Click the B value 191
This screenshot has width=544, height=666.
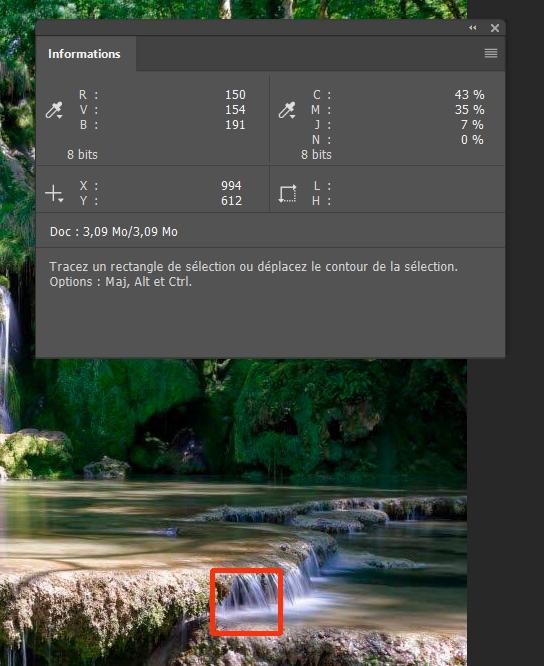click(235, 125)
